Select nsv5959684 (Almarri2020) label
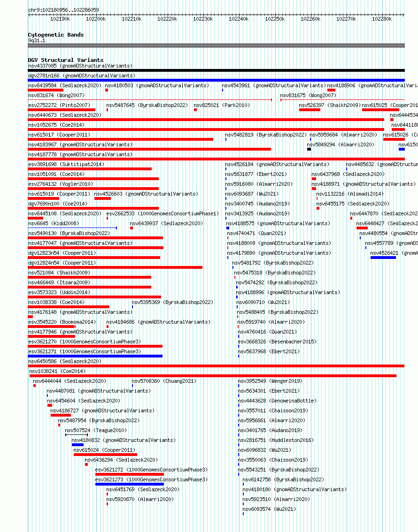This screenshot has width=418, height=532. coord(343,135)
